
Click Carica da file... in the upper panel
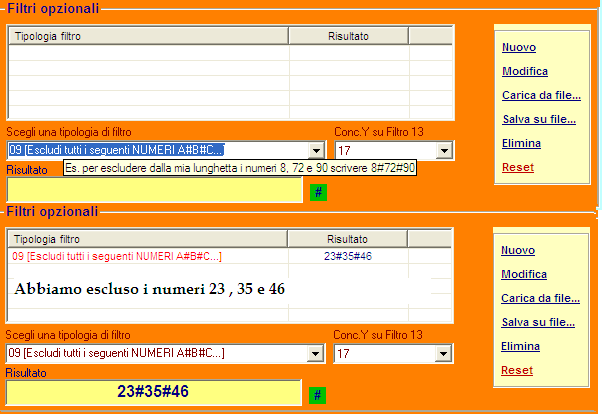coord(541,95)
